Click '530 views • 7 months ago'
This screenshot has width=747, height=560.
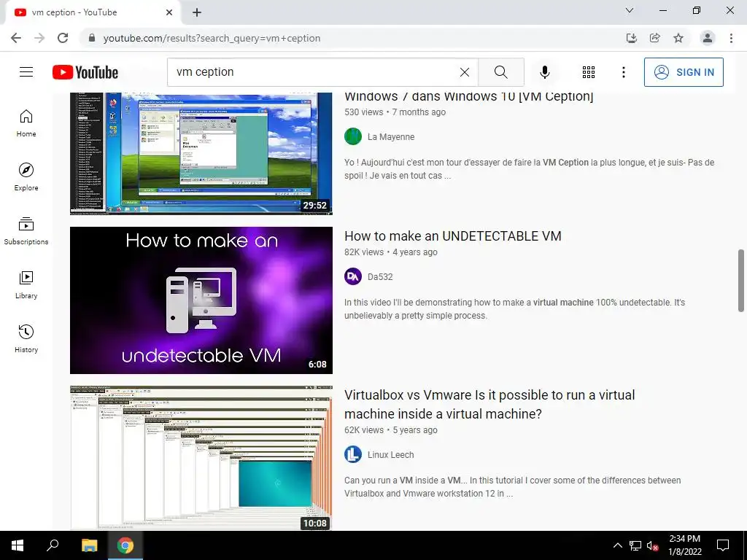click(x=395, y=112)
